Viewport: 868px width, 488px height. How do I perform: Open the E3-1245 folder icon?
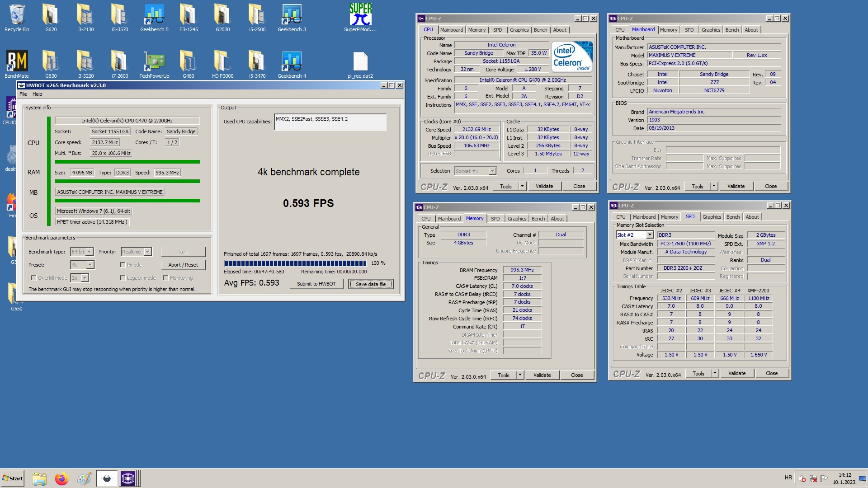click(189, 18)
